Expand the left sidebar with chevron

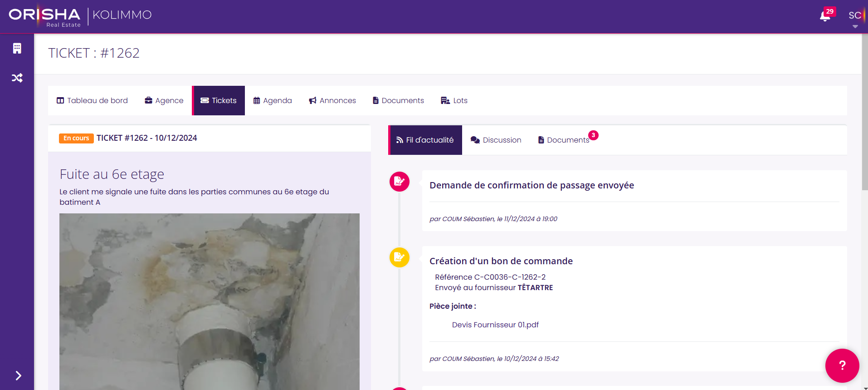click(x=18, y=375)
